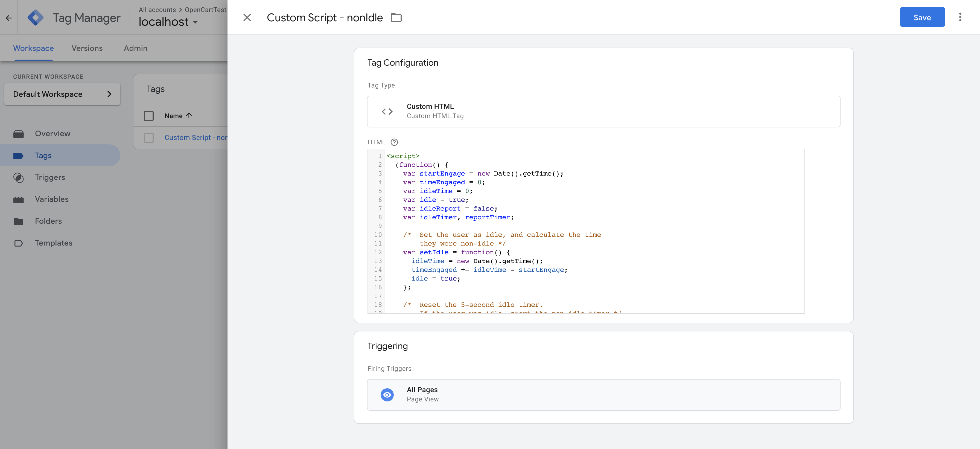The image size is (980, 449).
Task: Open the localhost container dropdown
Action: point(168,22)
